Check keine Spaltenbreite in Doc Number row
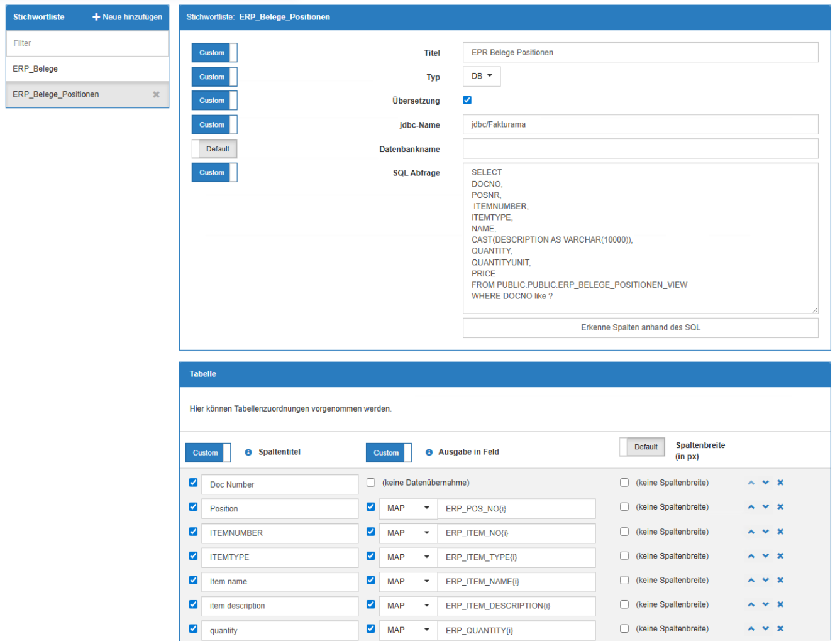The height and width of the screenshot is (644, 835). (x=624, y=483)
